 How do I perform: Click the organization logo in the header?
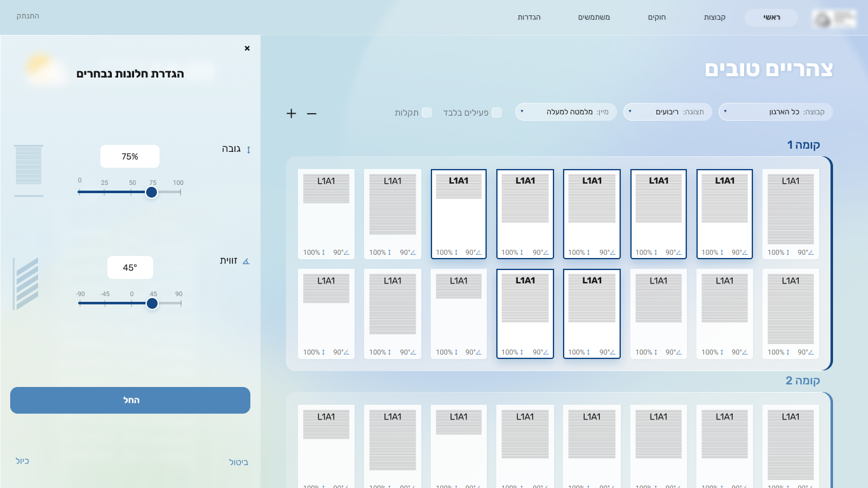(834, 18)
